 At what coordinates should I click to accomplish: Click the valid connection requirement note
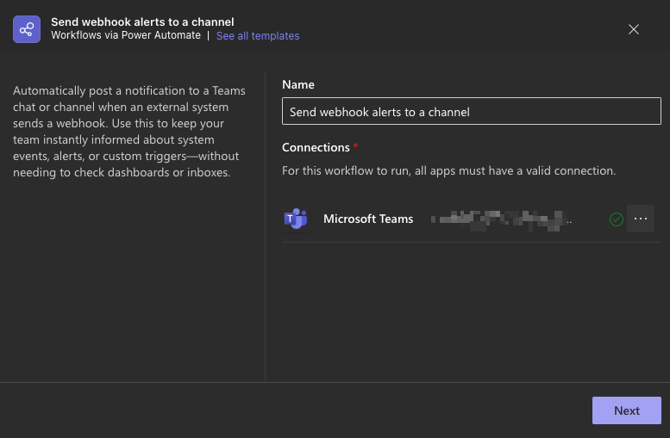(x=449, y=171)
